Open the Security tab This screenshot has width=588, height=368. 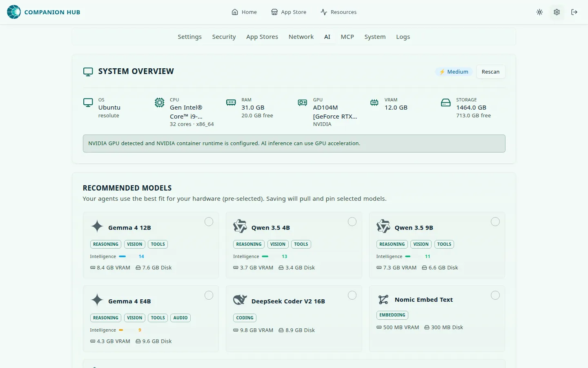[224, 37]
